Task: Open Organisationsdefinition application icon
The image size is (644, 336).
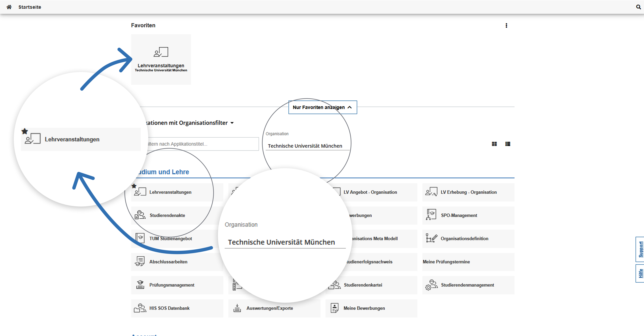Action: (431, 238)
